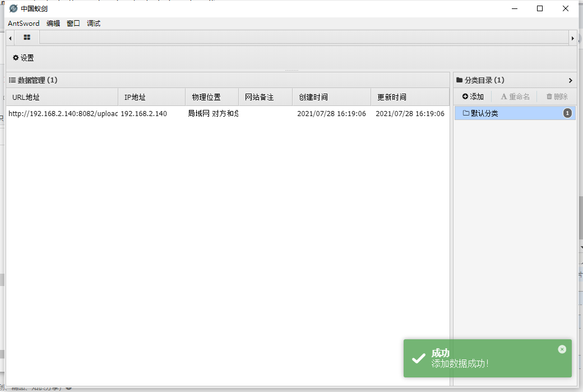
Task: Open the 窗口 menu
Action: click(73, 24)
